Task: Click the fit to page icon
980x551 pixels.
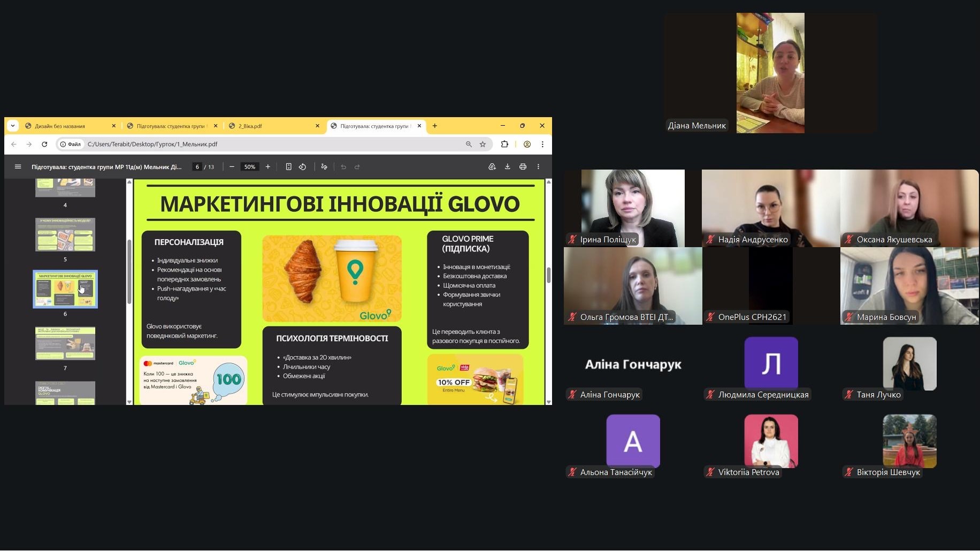Action: point(288,167)
